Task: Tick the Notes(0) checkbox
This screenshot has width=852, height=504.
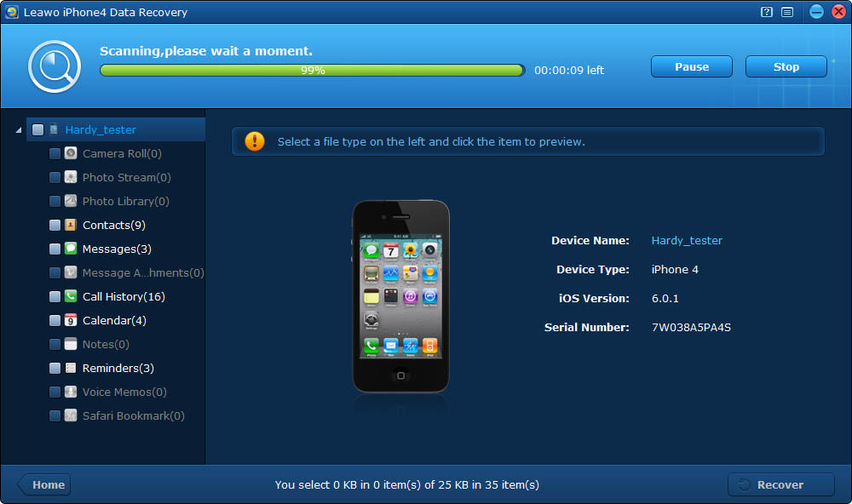Action: pyautogui.click(x=55, y=345)
